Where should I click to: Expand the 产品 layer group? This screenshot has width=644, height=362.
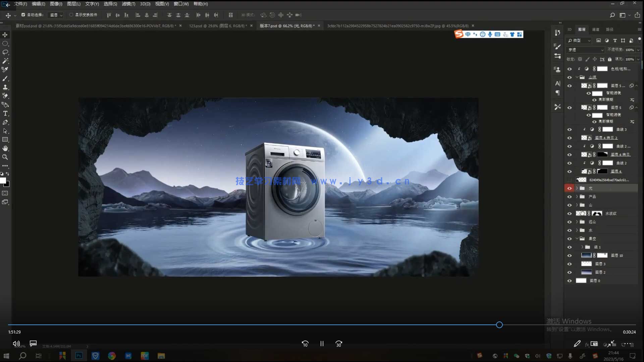577,197
